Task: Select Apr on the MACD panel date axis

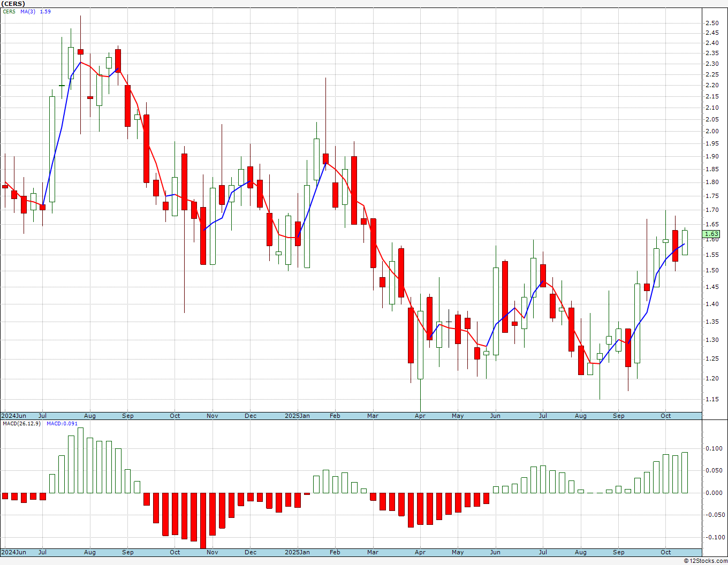Action: pos(420,552)
